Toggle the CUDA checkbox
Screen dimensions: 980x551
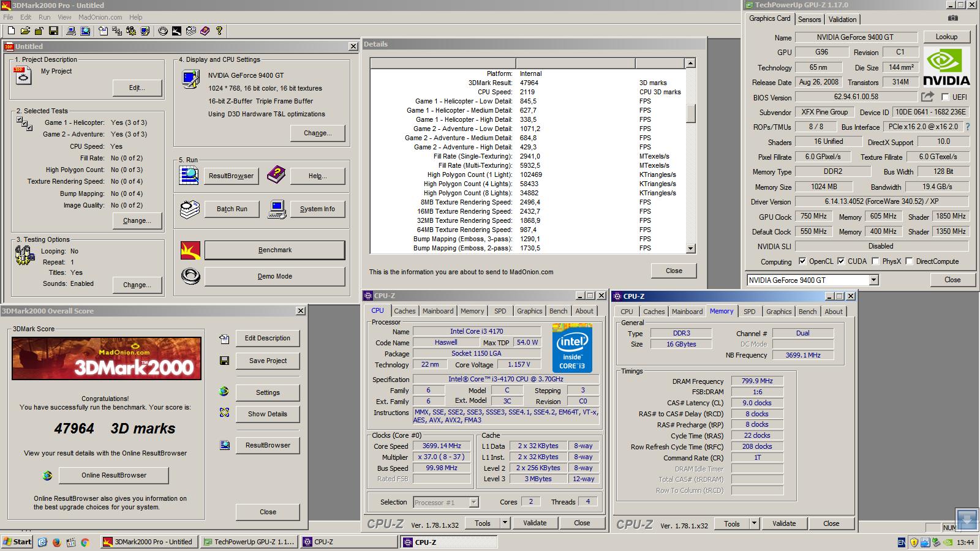pyautogui.click(x=841, y=261)
